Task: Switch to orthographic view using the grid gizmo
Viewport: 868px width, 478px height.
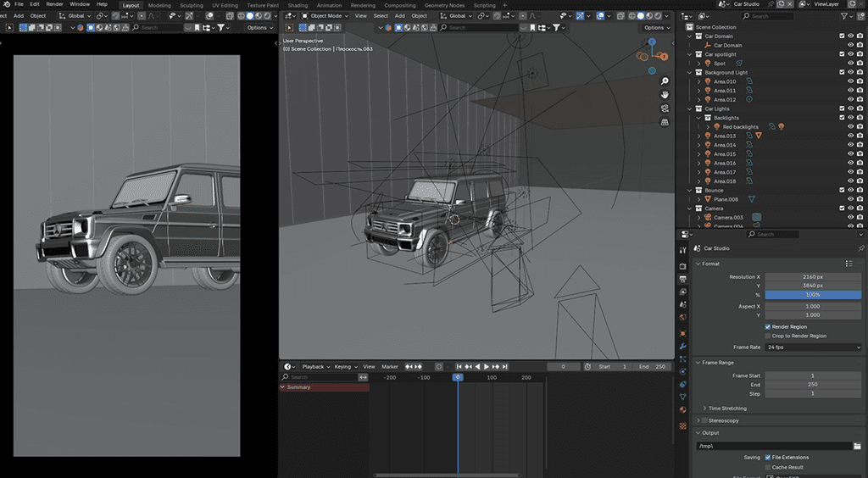Action: click(x=665, y=122)
